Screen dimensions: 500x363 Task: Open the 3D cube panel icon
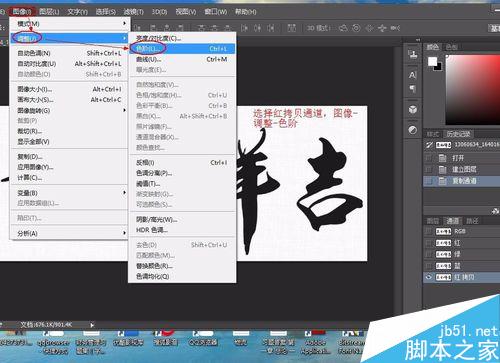[413, 109]
